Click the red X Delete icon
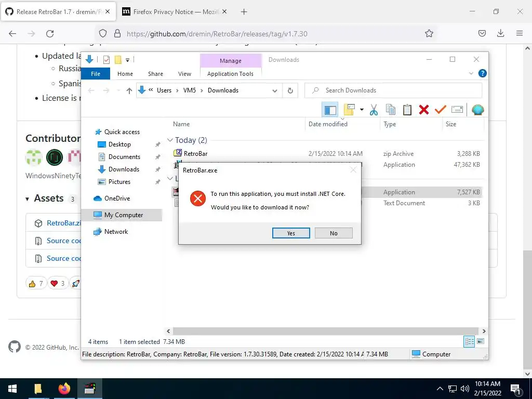 424,110
